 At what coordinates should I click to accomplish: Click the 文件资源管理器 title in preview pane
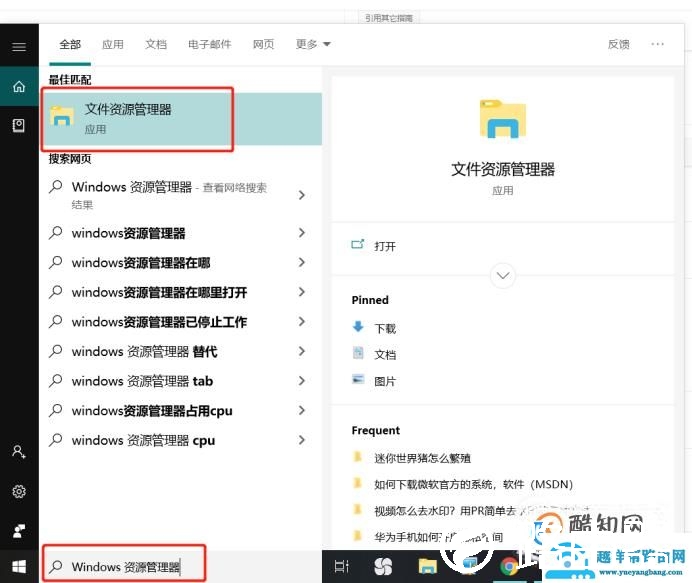(x=503, y=169)
